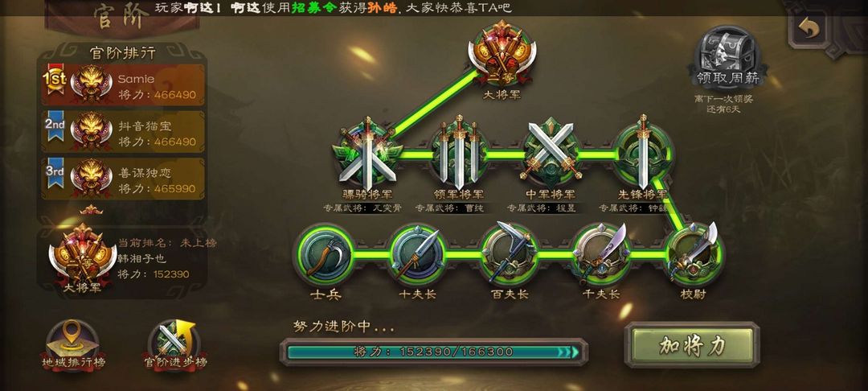Select third place player 善谋独恋
The width and height of the screenshot is (868, 391).
tap(123, 179)
